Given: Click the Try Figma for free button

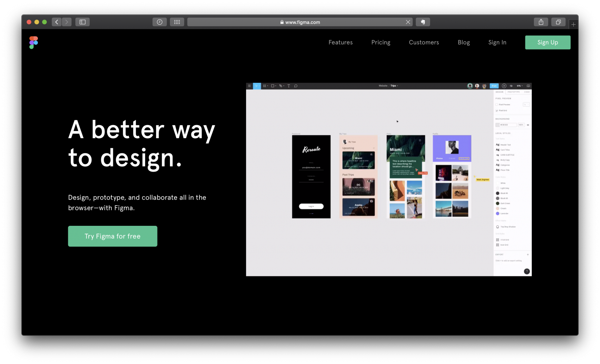Looking at the screenshot, I should 112,236.
